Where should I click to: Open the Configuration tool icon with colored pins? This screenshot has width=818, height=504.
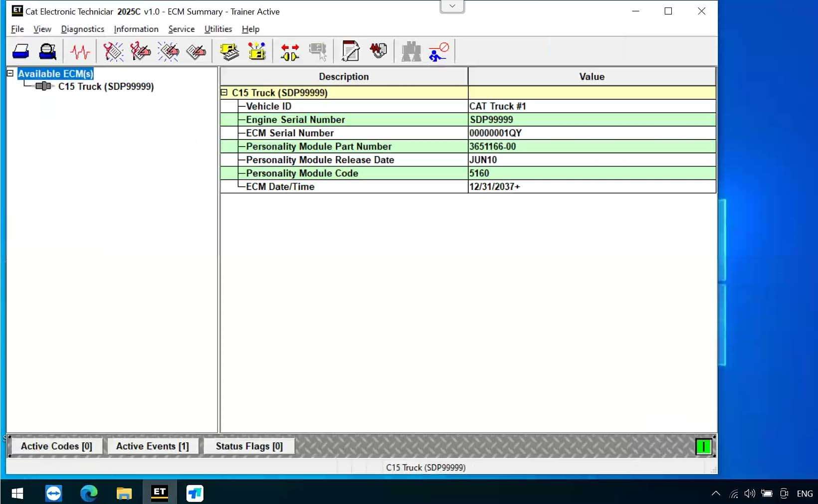[257, 51]
